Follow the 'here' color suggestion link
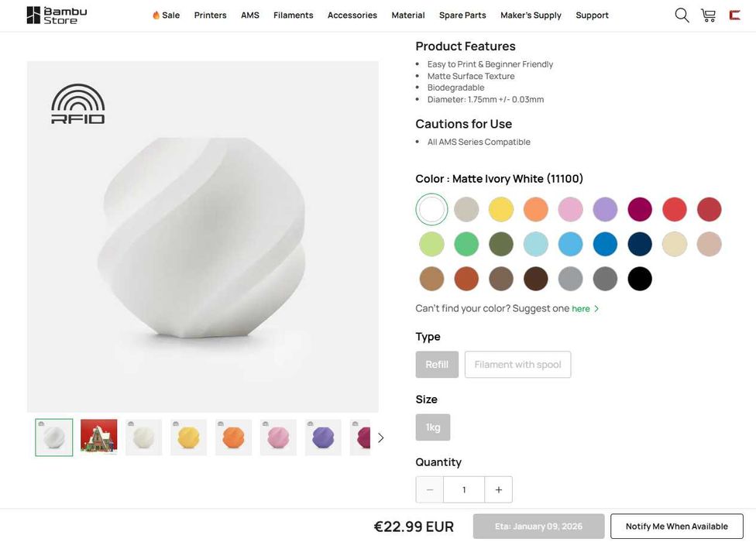 [581, 309]
